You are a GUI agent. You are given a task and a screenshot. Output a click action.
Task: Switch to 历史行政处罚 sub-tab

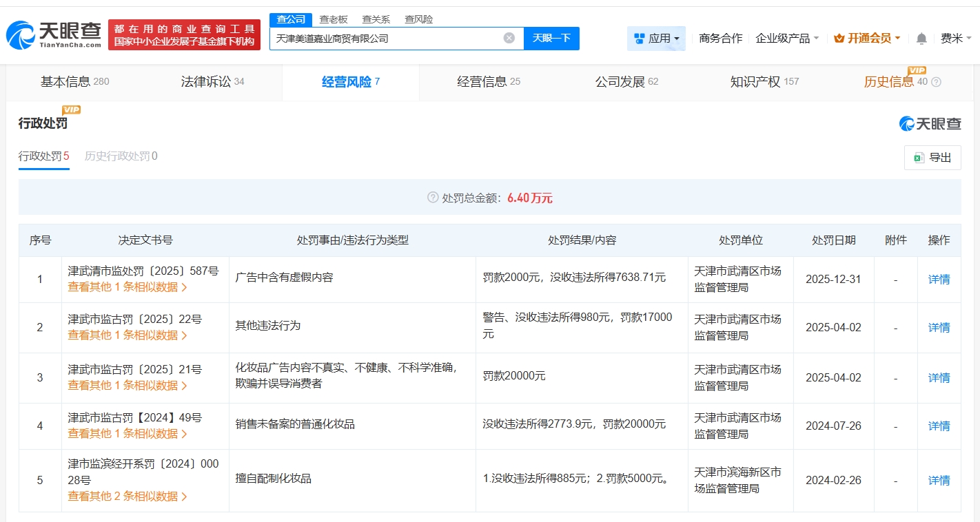tap(121, 156)
